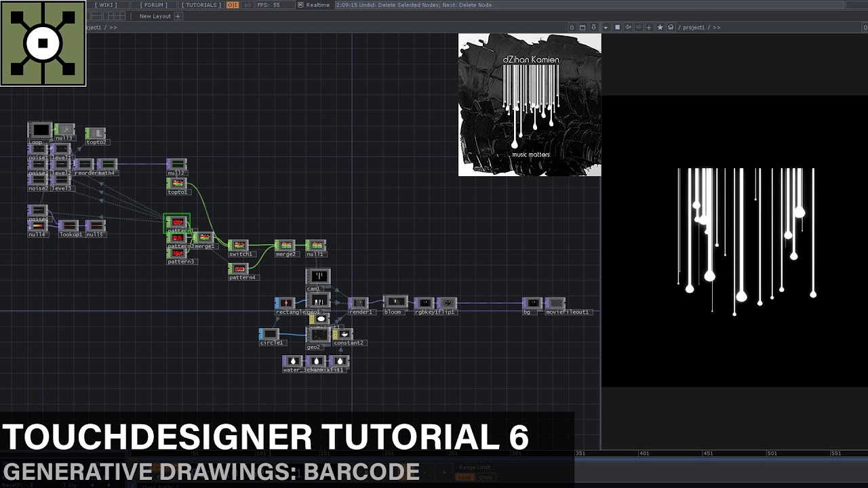Select the merge1 node

tap(203, 238)
